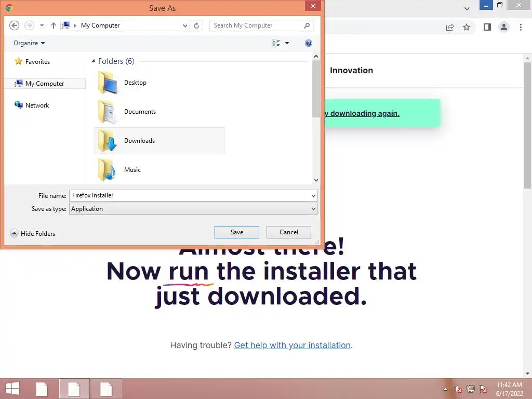Click the second taskbar document icon
The width and height of the screenshot is (532, 399).
(x=74, y=389)
